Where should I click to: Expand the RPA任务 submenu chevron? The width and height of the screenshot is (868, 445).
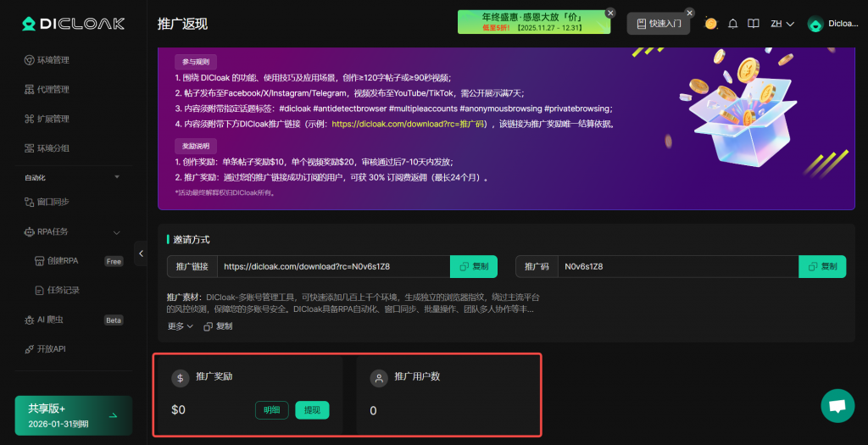[x=117, y=232]
